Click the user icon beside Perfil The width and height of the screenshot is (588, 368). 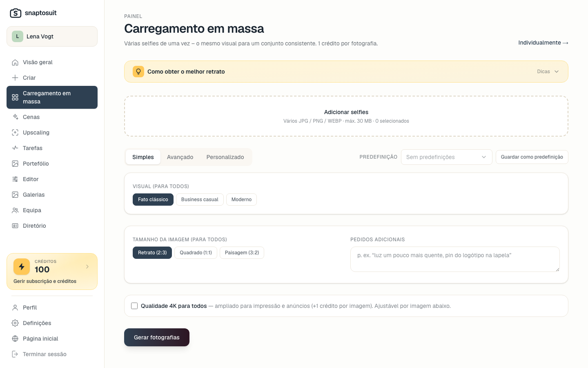tap(15, 307)
